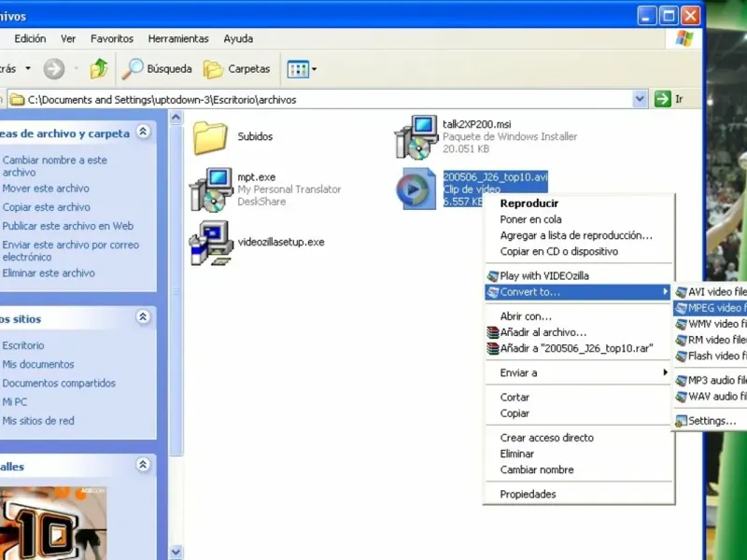This screenshot has width=747, height=560.
Task: Click Copiar este archivo link
Action: 46,207
